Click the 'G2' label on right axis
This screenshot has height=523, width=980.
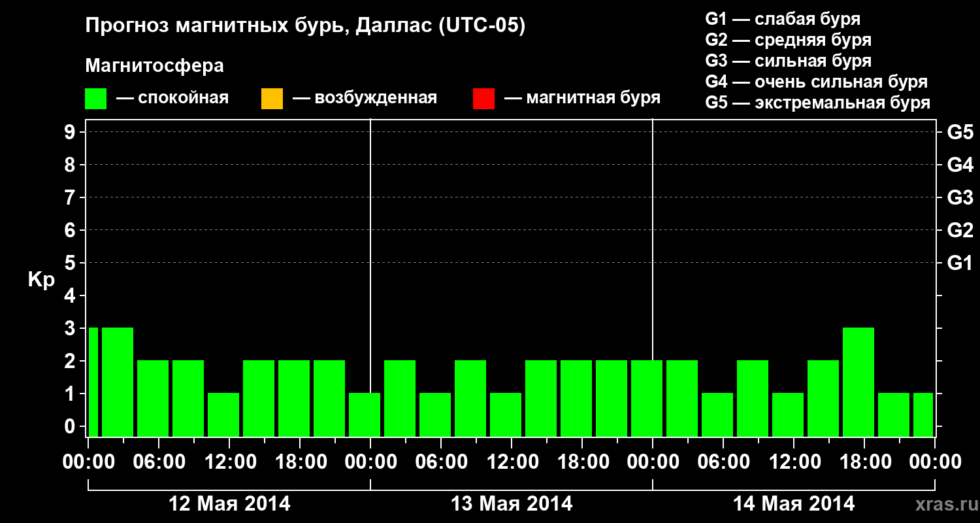pos(960,230)
